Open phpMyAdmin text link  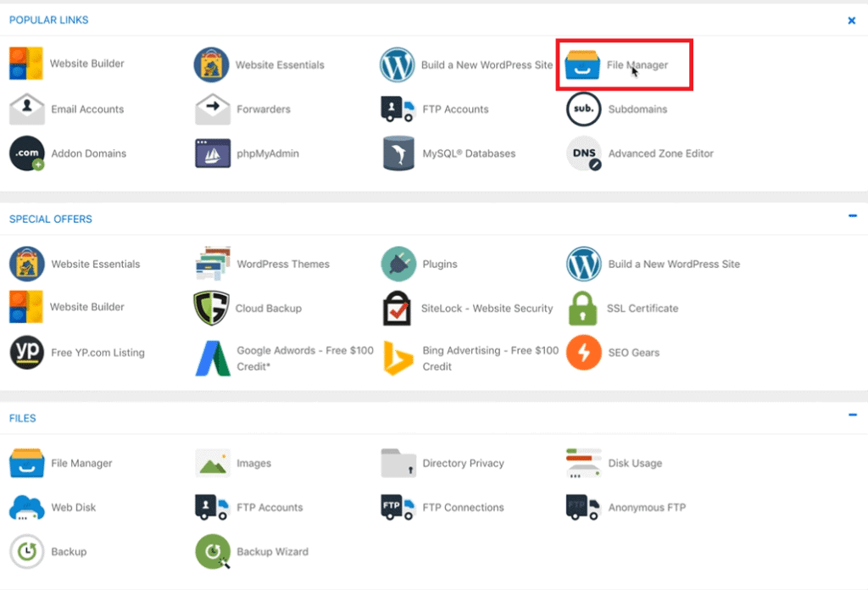point(267,153)
